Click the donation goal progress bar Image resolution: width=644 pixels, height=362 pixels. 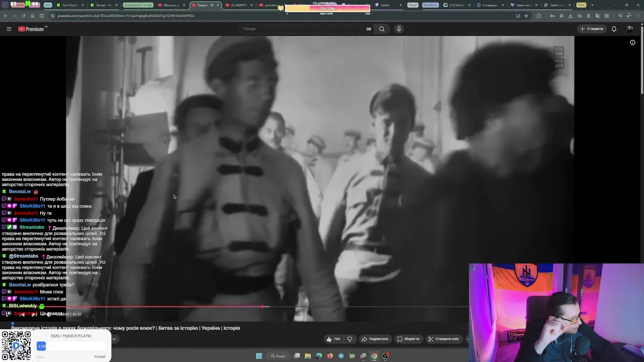pyautogui.click(x=71, y=346)
